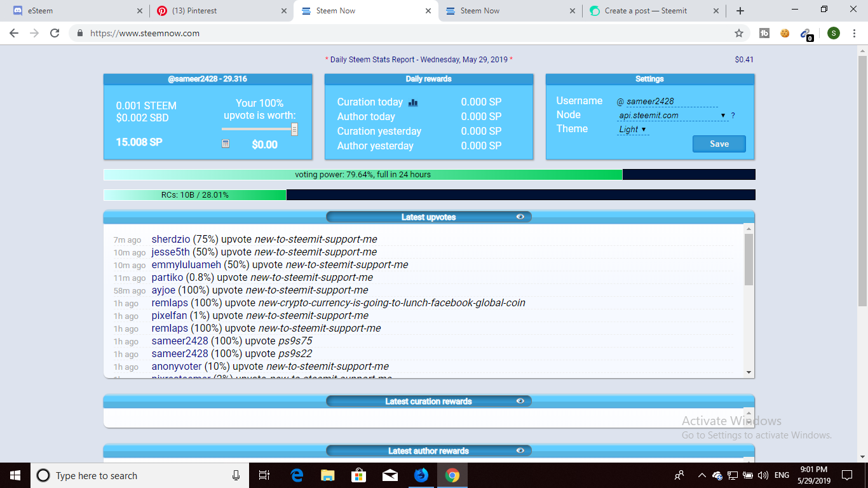Click the node help question mark
The width and height of the screenshot is (868, 488).
[x=733, y=116]
